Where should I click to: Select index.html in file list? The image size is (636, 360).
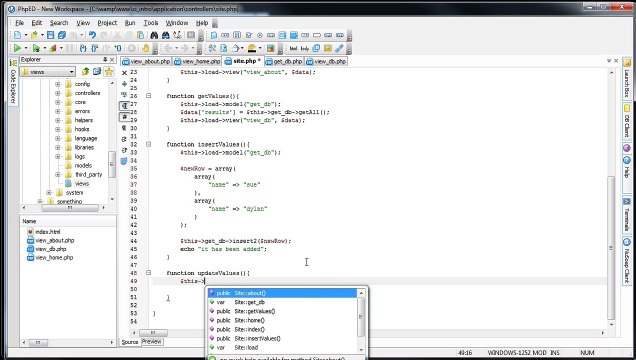coord(44,232)
